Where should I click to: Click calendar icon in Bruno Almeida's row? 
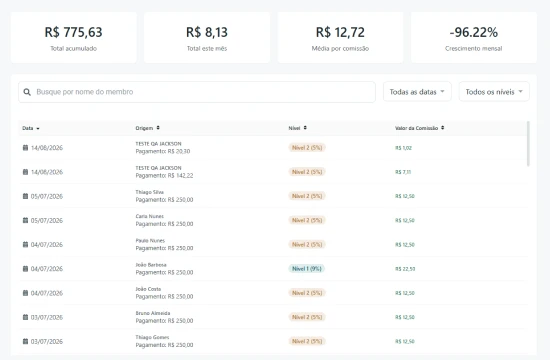25,317
